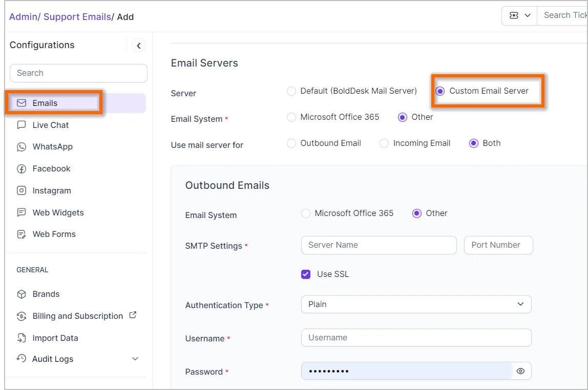Viewport: 588px width, 390px height.
Task: Collapse the Configurations sidebar panel
Action: click(x=138, y=46)
